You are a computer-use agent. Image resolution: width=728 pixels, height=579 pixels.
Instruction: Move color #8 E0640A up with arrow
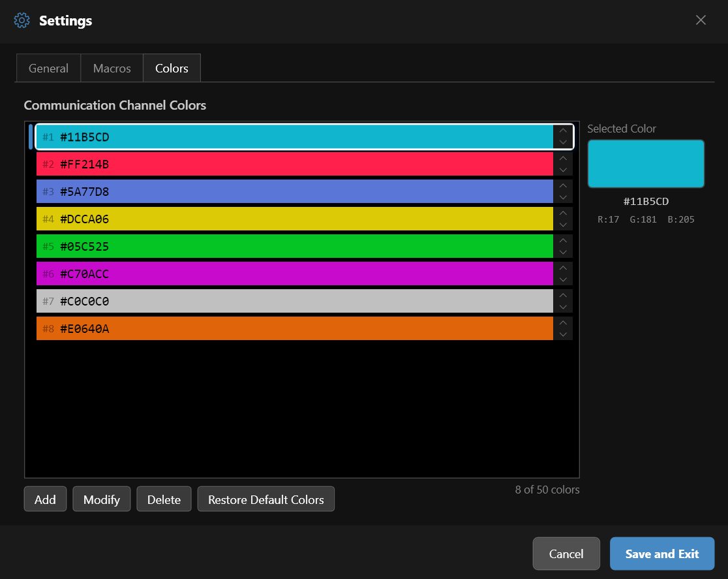click(563, 323)
